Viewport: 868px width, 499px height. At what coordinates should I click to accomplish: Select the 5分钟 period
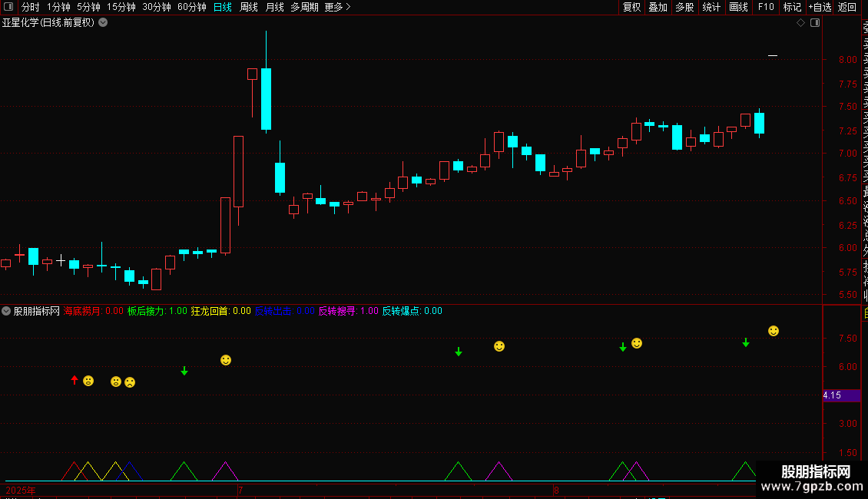coord(88,7)
